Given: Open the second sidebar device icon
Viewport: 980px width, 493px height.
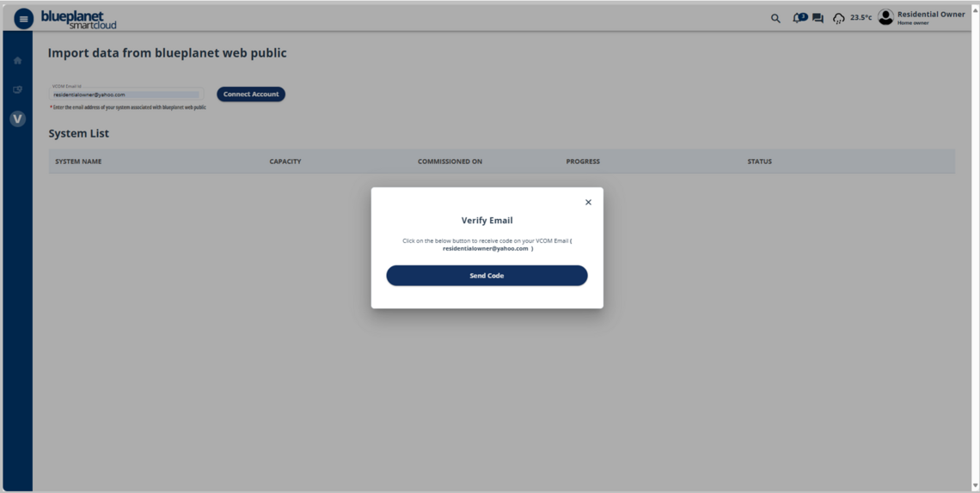Looking at the screenshot, I should [17, 89].
